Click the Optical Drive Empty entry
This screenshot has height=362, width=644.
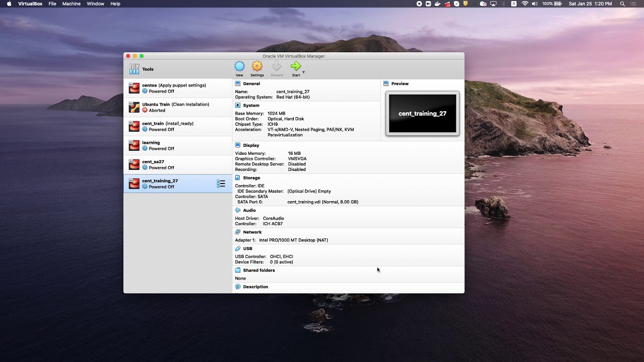coord(309,191)
